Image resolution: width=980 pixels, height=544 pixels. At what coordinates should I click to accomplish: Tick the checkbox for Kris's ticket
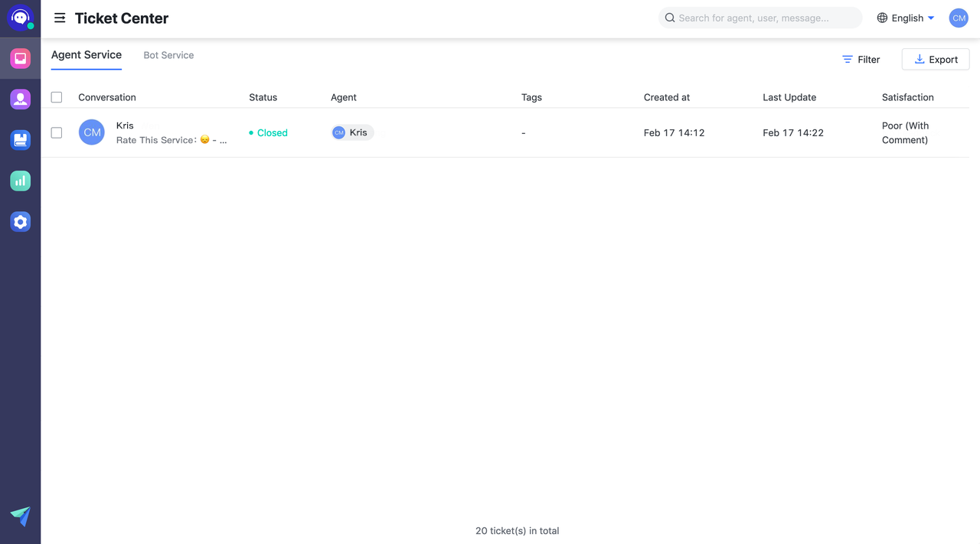[57, 132]
